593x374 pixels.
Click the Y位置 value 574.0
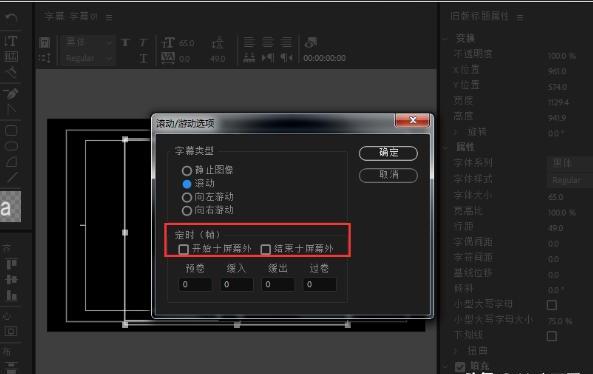557,87
